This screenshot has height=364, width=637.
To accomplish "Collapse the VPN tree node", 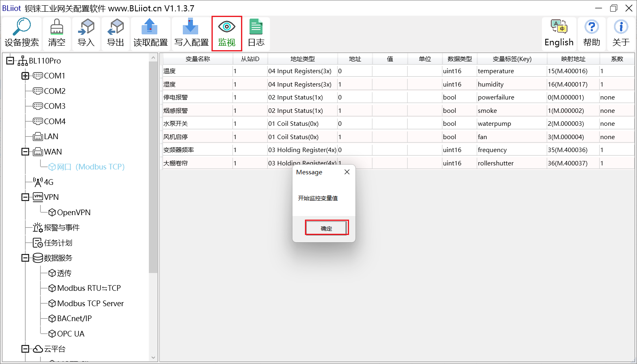I will pyautogui.click(x=25, y=197).
